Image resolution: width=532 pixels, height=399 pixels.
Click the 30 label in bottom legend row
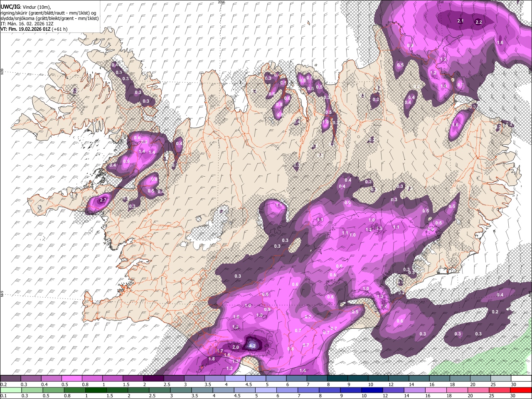coord(512,396)
